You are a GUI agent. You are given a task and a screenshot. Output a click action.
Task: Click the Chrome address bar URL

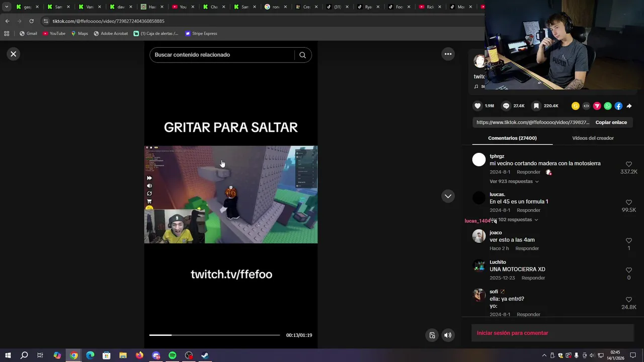[x=109, y=21]
